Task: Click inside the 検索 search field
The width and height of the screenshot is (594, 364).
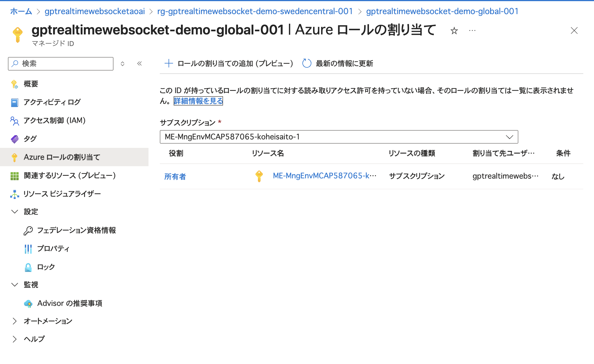Action: click(60, 64)
